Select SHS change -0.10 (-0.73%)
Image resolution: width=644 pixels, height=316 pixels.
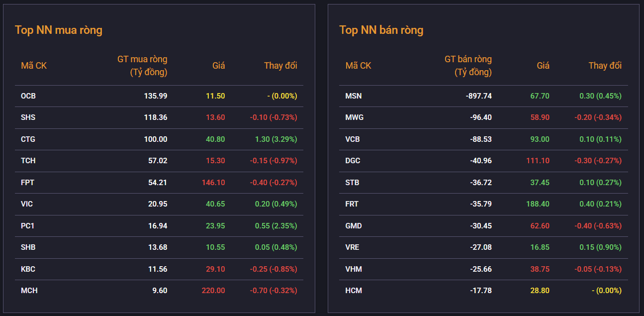274,117
